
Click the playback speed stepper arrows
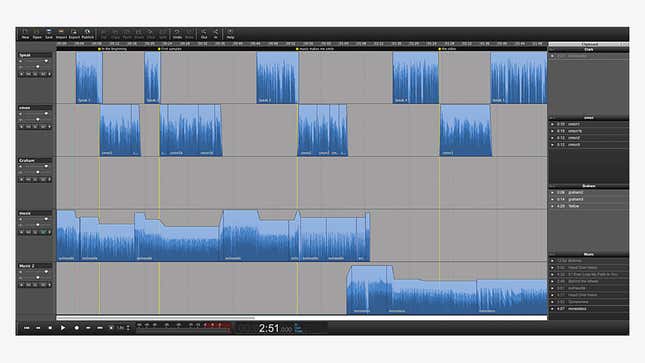pos(128,328)
